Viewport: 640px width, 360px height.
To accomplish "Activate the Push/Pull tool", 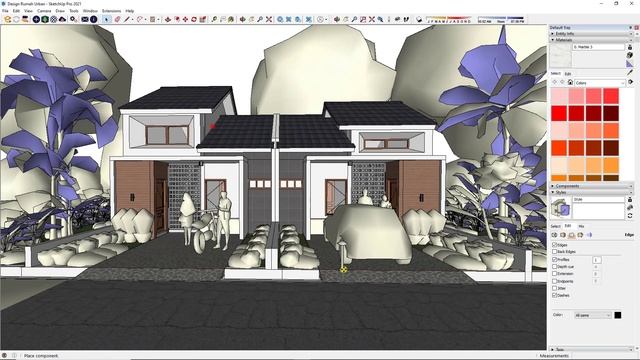I will 168,19.
